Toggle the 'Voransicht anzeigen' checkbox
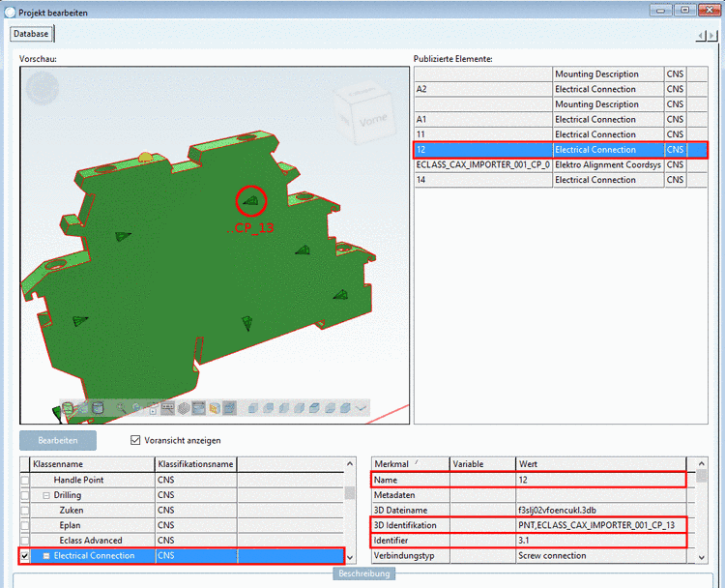The image size is (725, 588). tap(136, 440)
